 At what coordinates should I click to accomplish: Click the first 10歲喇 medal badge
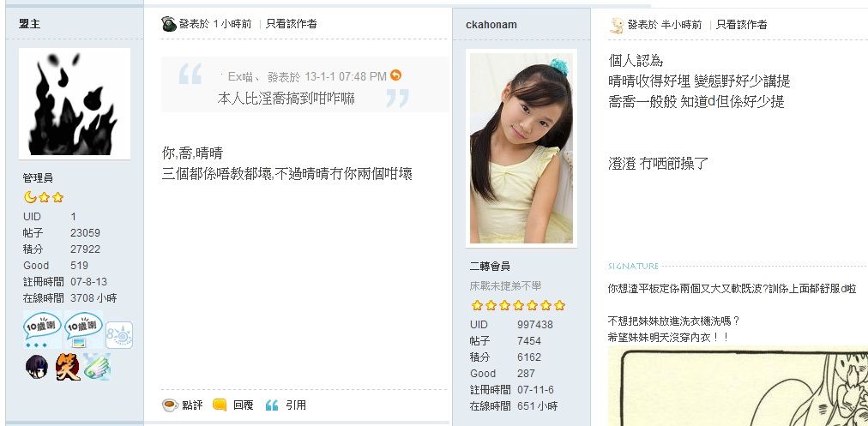(x=42, y=330)
